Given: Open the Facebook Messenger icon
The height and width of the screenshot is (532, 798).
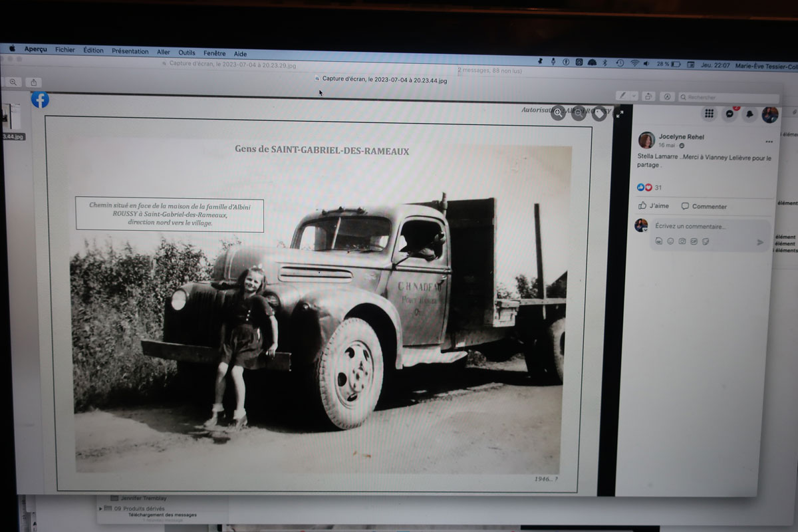Looking at the screenshot, I should click(x=730, y=114).
